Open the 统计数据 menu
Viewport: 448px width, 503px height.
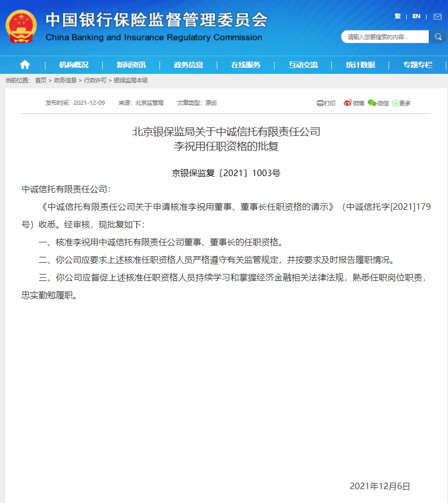pos(360,65)
